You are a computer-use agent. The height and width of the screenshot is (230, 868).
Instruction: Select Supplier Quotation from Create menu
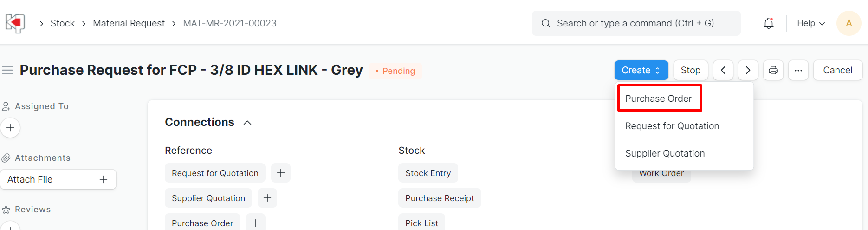pyautogui.click(x=665, y=153)
